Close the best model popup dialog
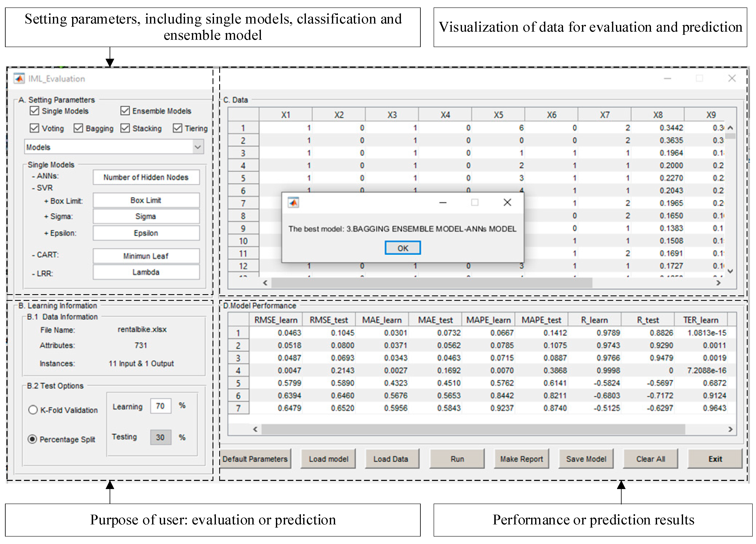 [507, 203]
